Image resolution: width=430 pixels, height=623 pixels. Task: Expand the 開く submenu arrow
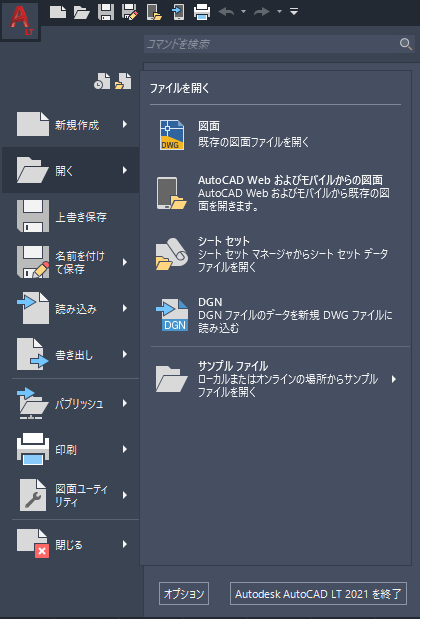[x=125, y=170]
